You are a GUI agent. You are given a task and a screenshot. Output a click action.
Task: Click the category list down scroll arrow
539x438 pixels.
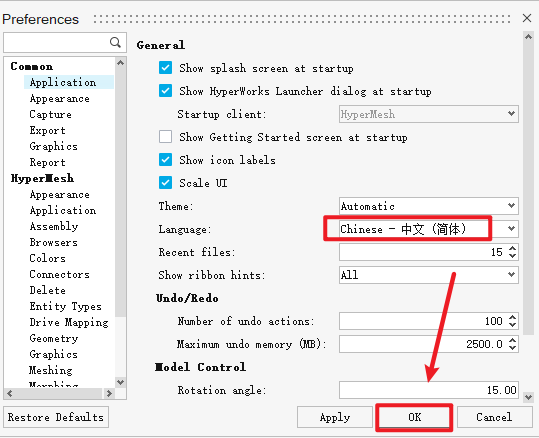[120, 382]
